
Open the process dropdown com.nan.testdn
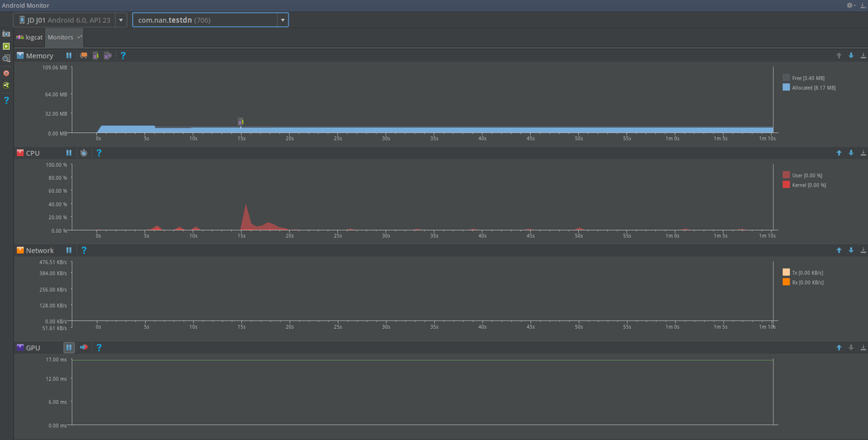pyautogui.click(x=210, y=20)
